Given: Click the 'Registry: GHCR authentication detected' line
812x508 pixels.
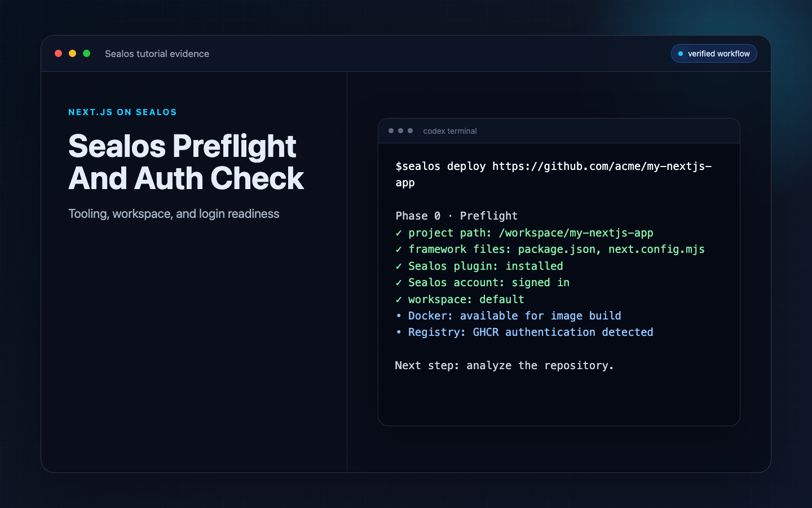Looking at the screenshot, I should [524, 332].
